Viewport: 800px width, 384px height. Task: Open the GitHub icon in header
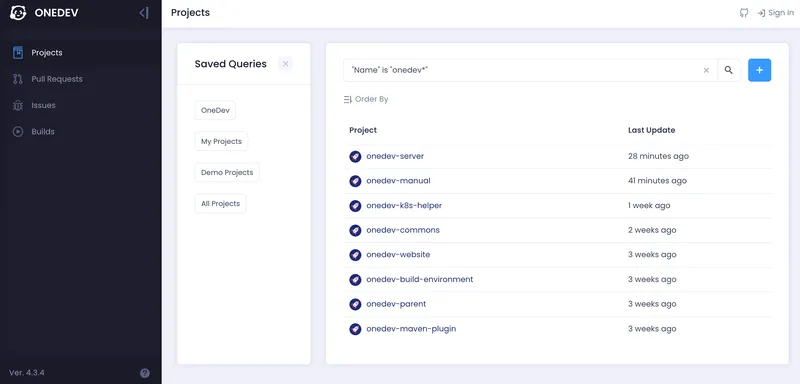coord(744,13)
